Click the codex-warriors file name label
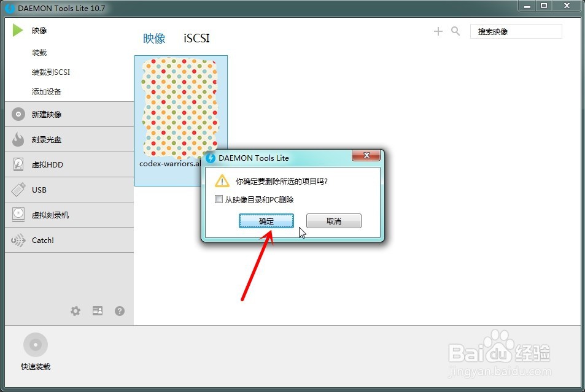Viewport: 585px width, 392px height. (170, 164)
